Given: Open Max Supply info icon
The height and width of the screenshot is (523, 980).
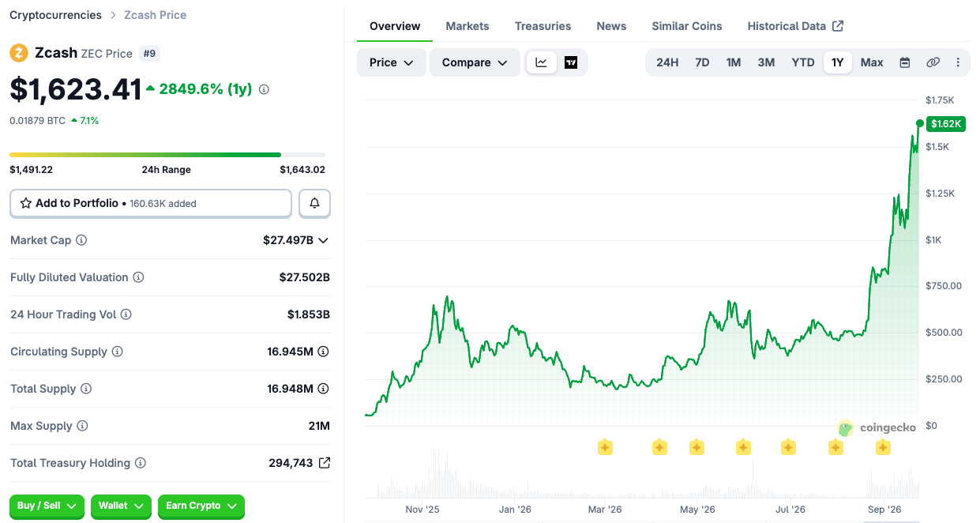Looking at the screenshot, I should coord(82,426).
